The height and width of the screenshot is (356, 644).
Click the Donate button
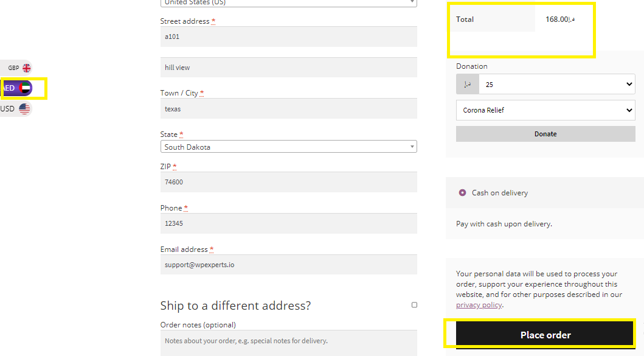[545, 134]
